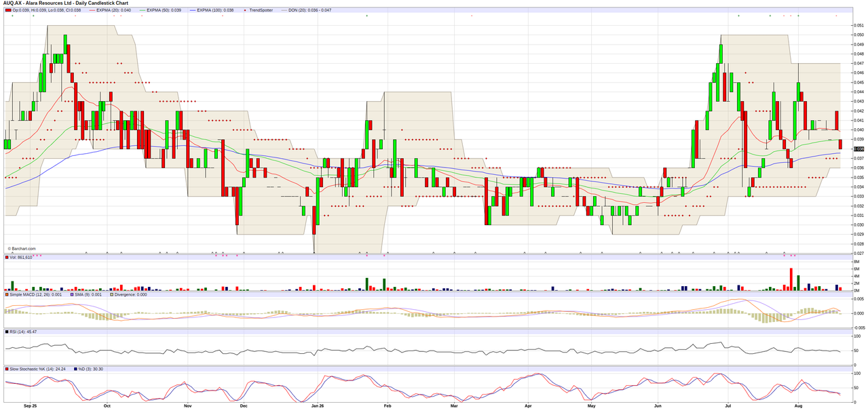
Task: Click the 0.005 MACD axis label
Action: tap(859, 299)
